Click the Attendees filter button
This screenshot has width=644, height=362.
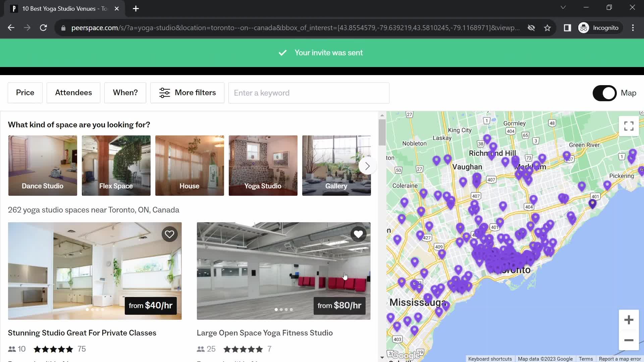coord(73,93)
